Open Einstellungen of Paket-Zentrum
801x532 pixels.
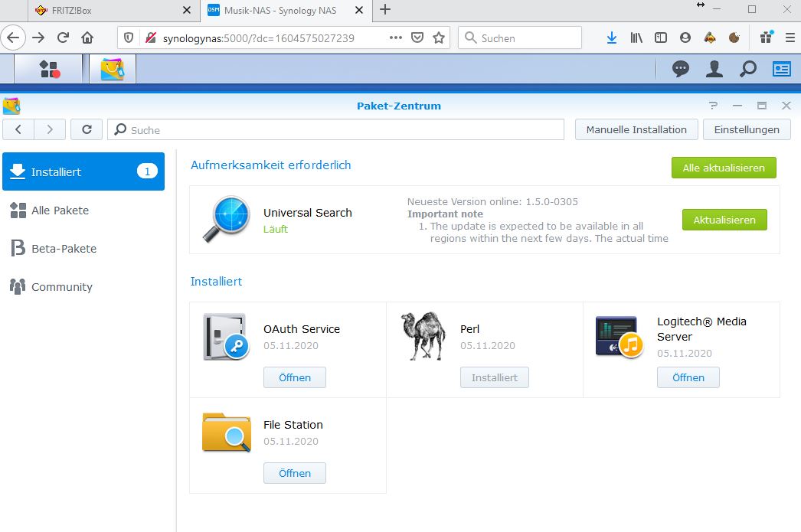747,129
